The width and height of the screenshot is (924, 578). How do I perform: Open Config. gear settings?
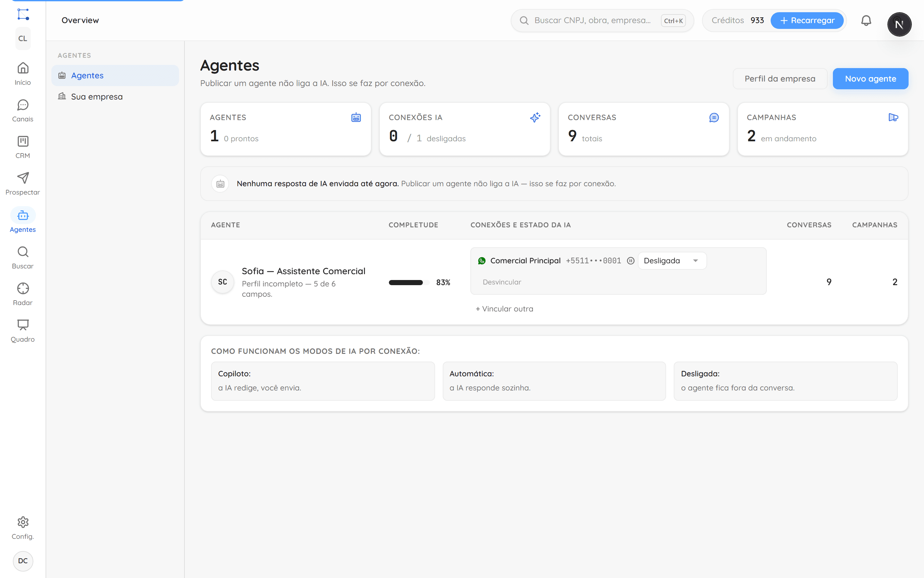click(x=23, y=528)
